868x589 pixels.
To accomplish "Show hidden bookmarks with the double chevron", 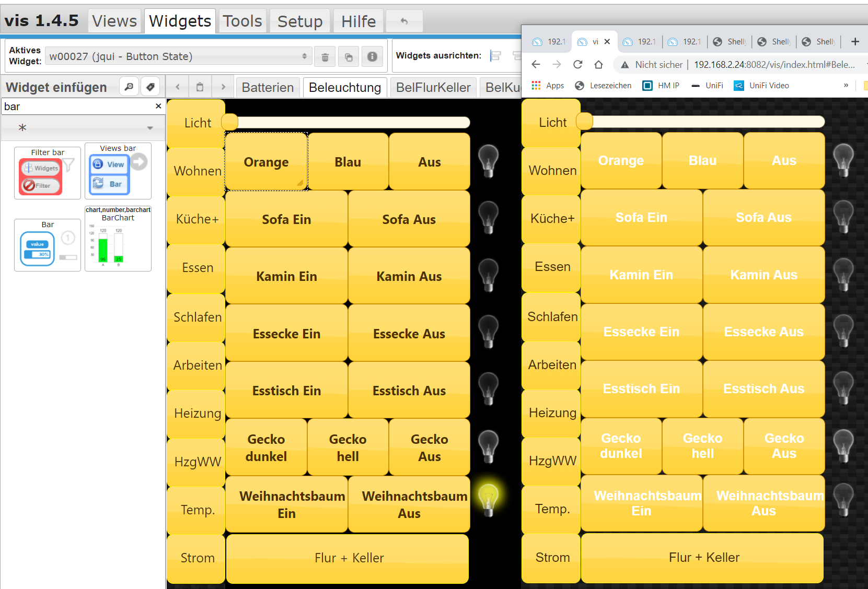I will [x=846, y=85].
